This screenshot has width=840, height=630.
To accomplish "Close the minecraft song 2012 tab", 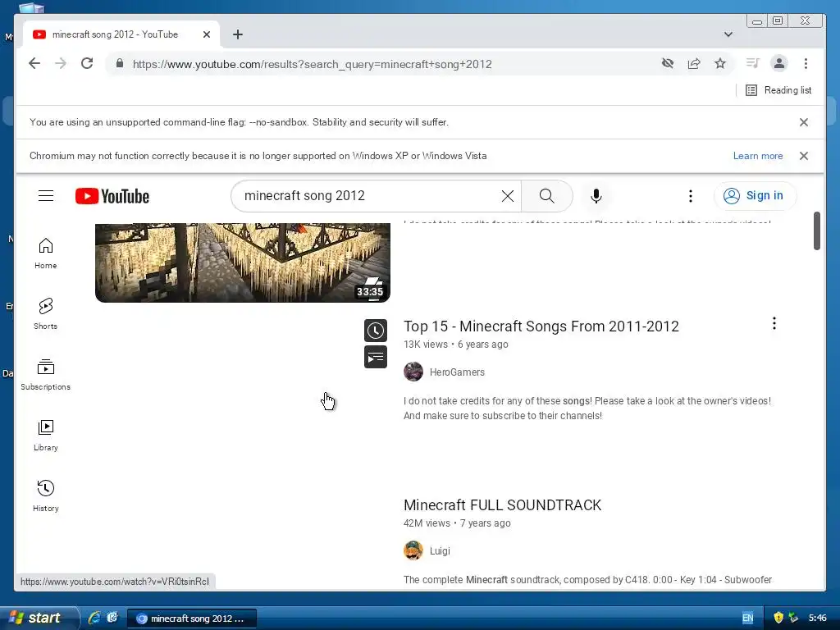I will tap(207, 34).
